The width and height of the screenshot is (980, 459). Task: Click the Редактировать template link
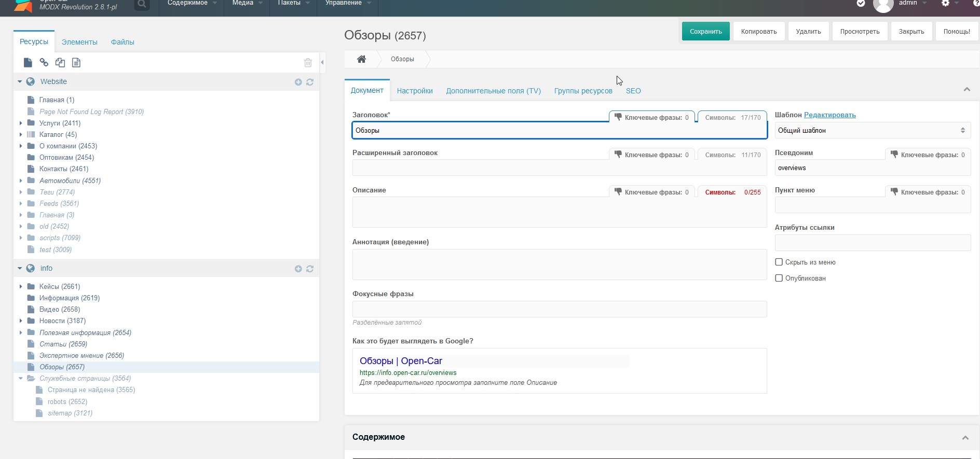(829, 115)
